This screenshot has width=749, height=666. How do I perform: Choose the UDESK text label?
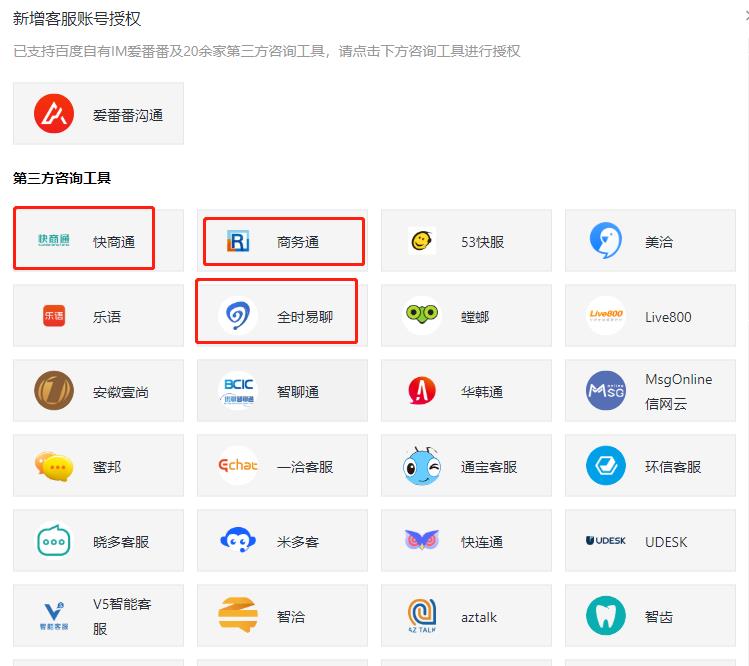tap(666, 542)
